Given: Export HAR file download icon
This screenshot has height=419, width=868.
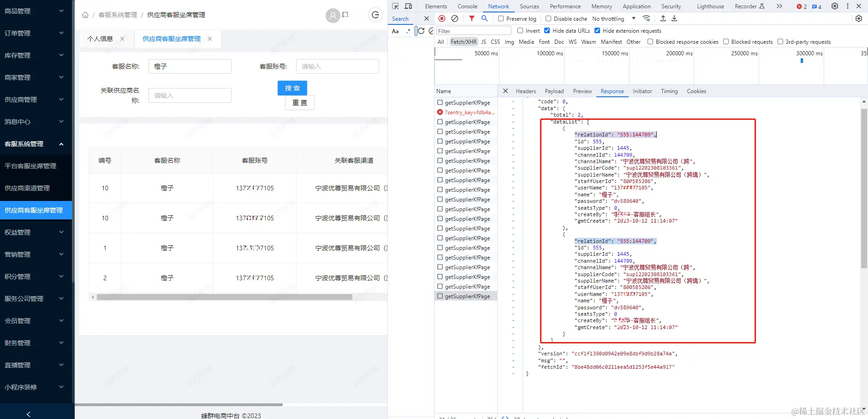Looking at the screenshot, I should [x=674, y=18].
